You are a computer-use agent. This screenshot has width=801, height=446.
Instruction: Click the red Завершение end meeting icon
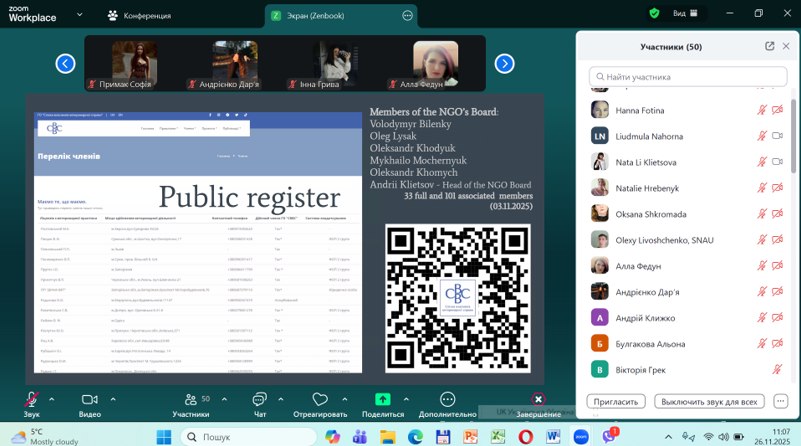538,399
